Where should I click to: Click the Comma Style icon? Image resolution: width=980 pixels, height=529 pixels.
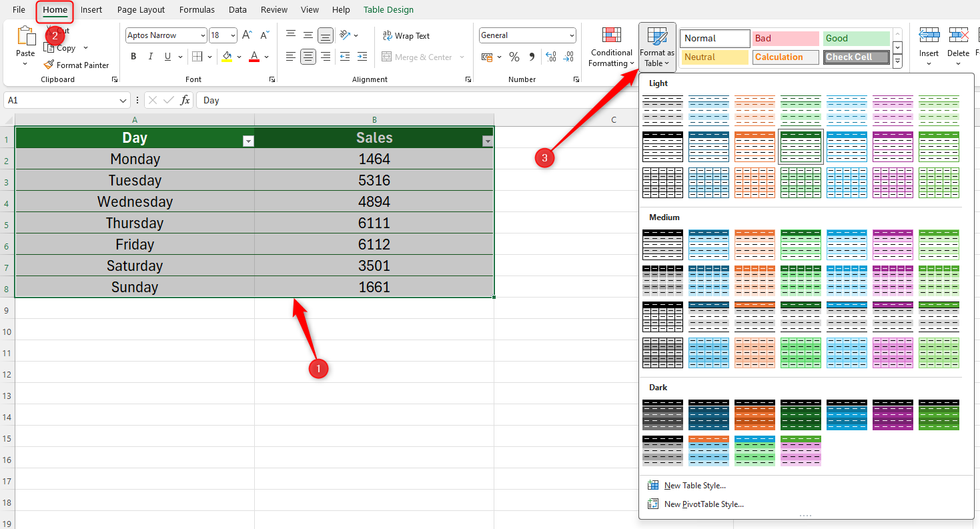pyautogui.click(x=531, y=57)
